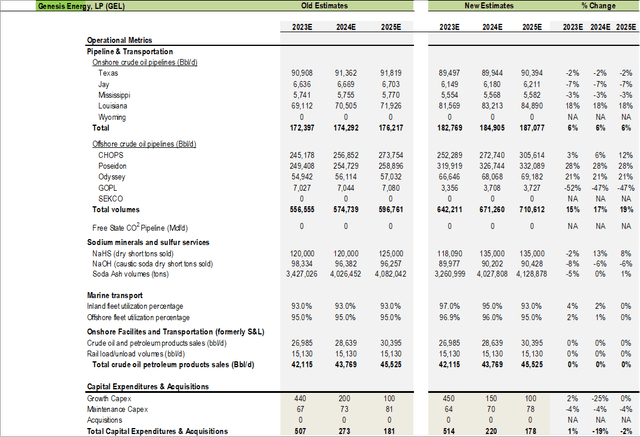
Task: Click total capex 2024E change -19%
Action: click(x=600, y=431)
